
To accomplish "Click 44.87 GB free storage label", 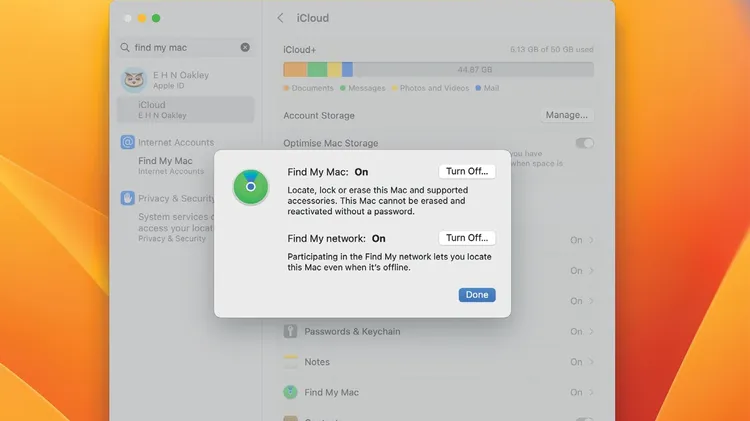I will click(474, 70).
